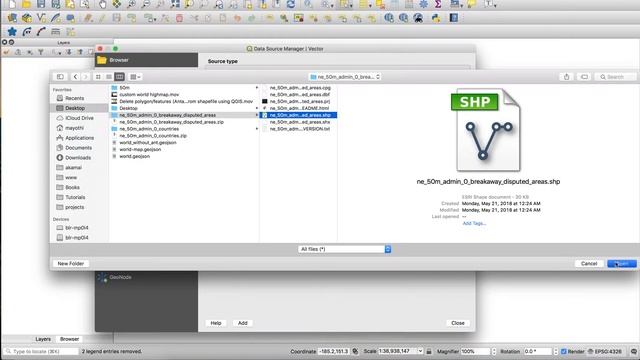Click the Open button in file dialog
Image resolution: width=640 pixels, height=360 pixels.
(x=622, y=264)
